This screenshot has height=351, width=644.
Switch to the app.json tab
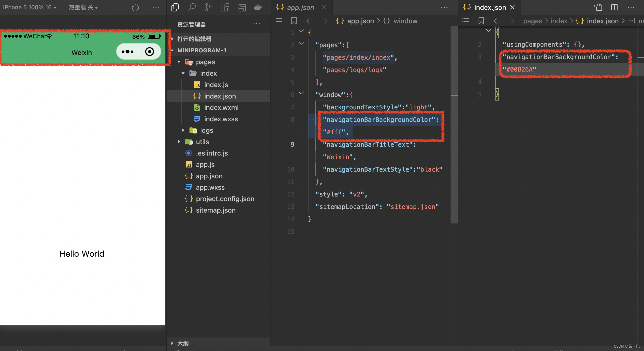tap(300, 7)
